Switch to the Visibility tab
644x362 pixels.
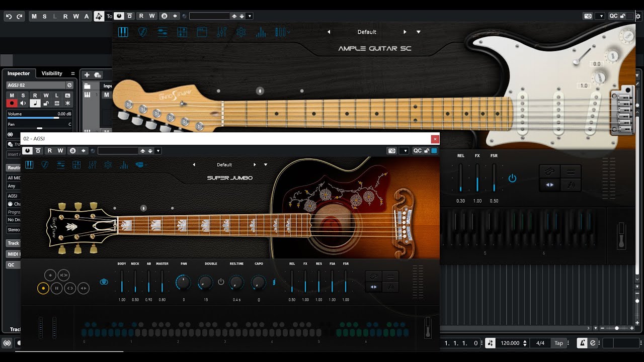52,73
